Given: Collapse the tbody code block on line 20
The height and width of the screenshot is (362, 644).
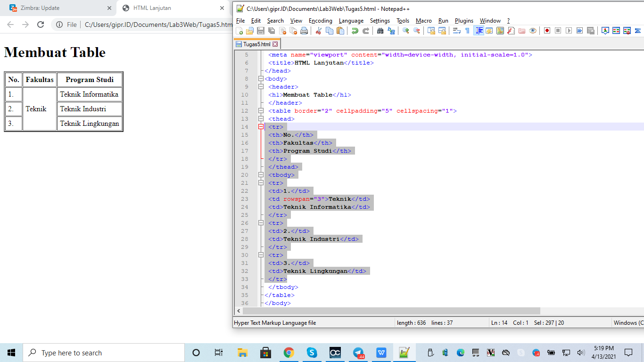Looking at the screenshot, I should [x=261, y=175].
